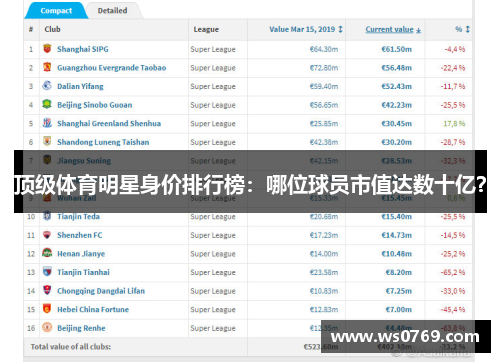Click Tianjin Teda club crest
The width and height of the screenshot is (500, 362).
coord(47,216)
